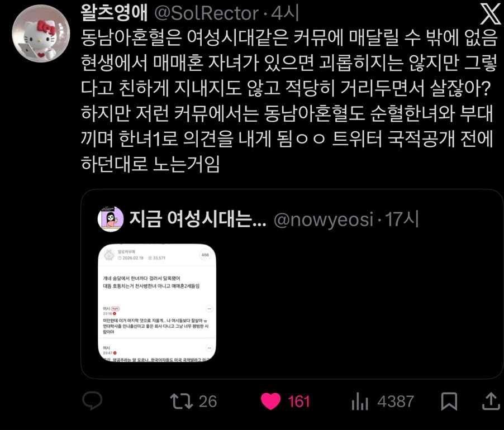Open view analytics bar chart icon
Image resolution: width=504 pixels, height=430 pixels.
click(x=360, y=401)
